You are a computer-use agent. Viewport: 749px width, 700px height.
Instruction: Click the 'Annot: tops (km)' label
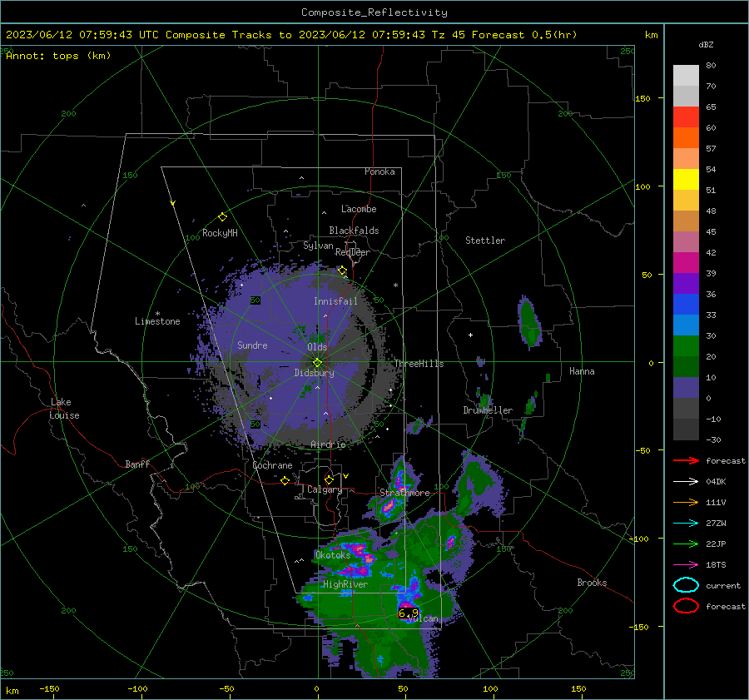tap(58, 56)
